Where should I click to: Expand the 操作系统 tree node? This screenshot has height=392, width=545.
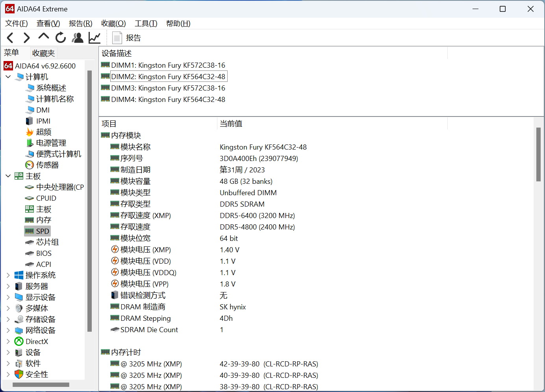coord(8,275)
